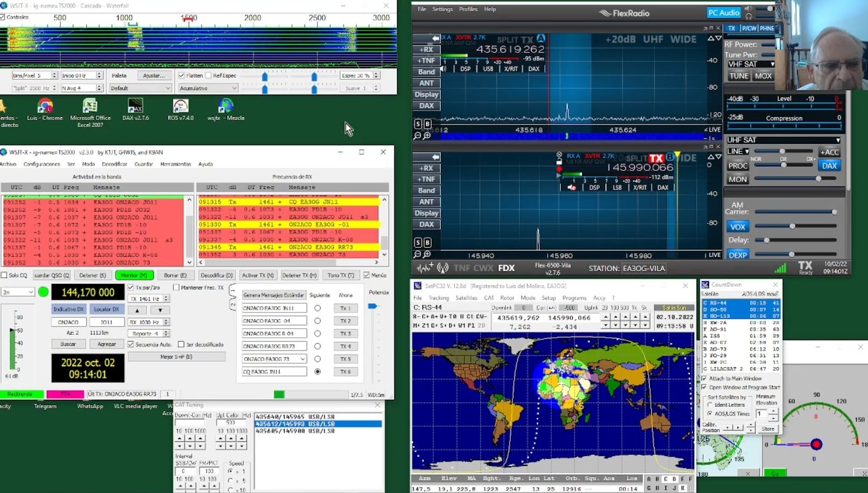The image size is (868, 493).
Task: Adjust the Potencia power slider handle
Action: pyautogui.click(x=372, y=306)
